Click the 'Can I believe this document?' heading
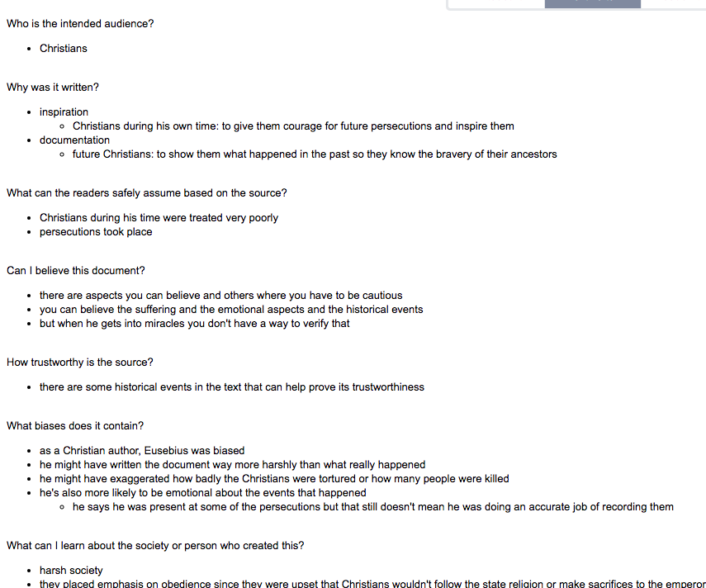 (76, 271)
